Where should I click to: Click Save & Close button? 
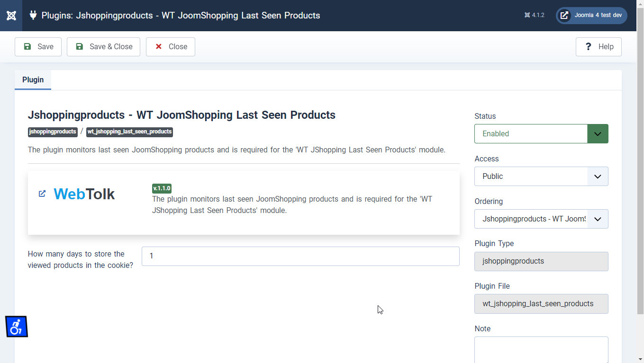pos(103,46)
